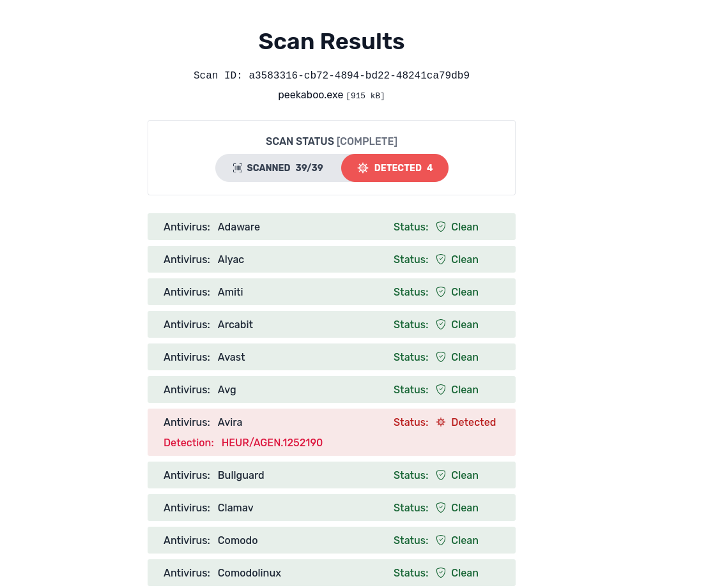Click the barcode scan icon beside SCANNED 39/39

tap(237, 167)
